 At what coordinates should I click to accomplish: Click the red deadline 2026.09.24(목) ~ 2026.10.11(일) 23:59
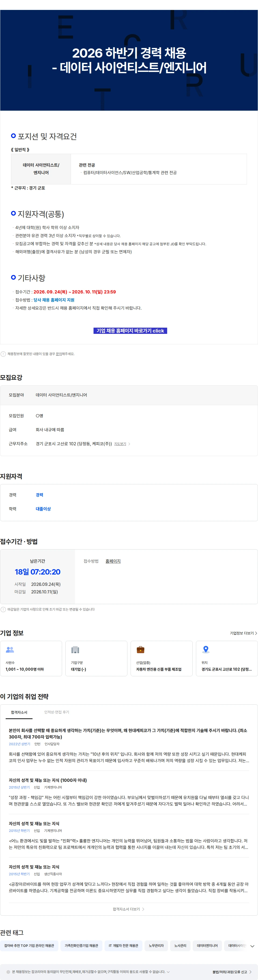coord(74,292)
